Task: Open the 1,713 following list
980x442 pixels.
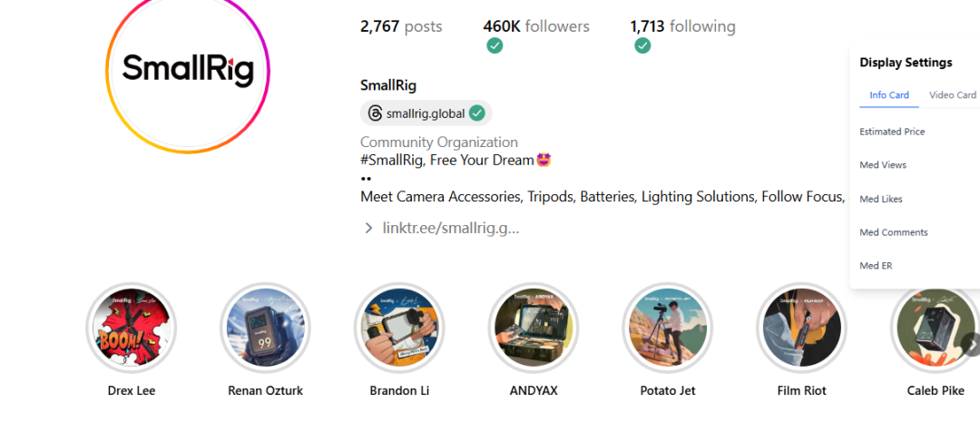Action: pos(682,26)
